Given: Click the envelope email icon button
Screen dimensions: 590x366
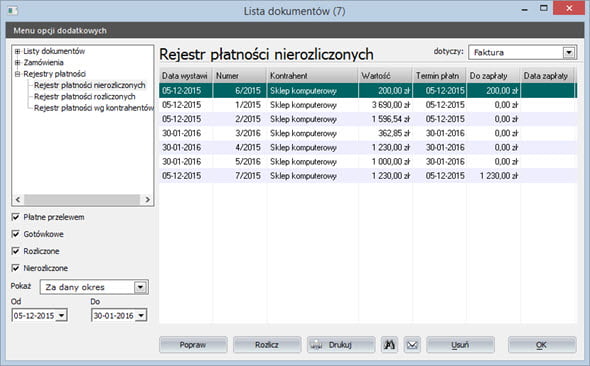Looking at the screenshot, I should [412, 345].
